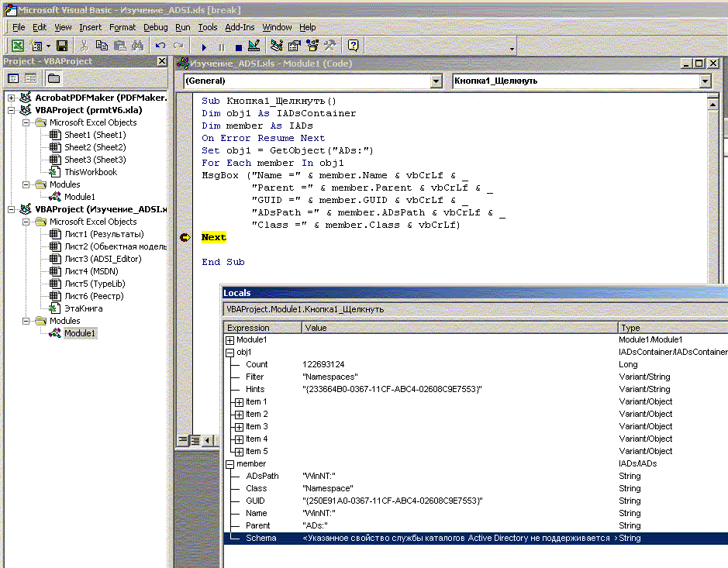Switch to Full Module View button
The width and height of the screenshot is (728, 568).
[195, 441]
